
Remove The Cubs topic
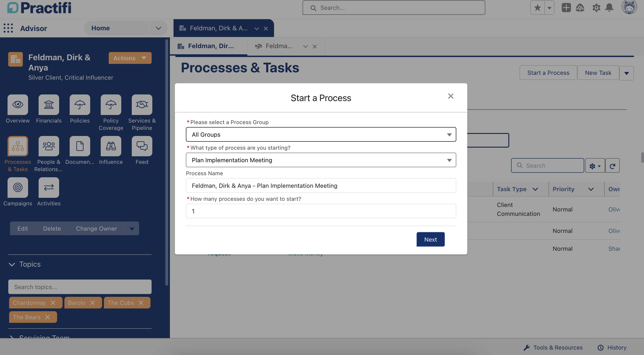click(x=141, y=303)
